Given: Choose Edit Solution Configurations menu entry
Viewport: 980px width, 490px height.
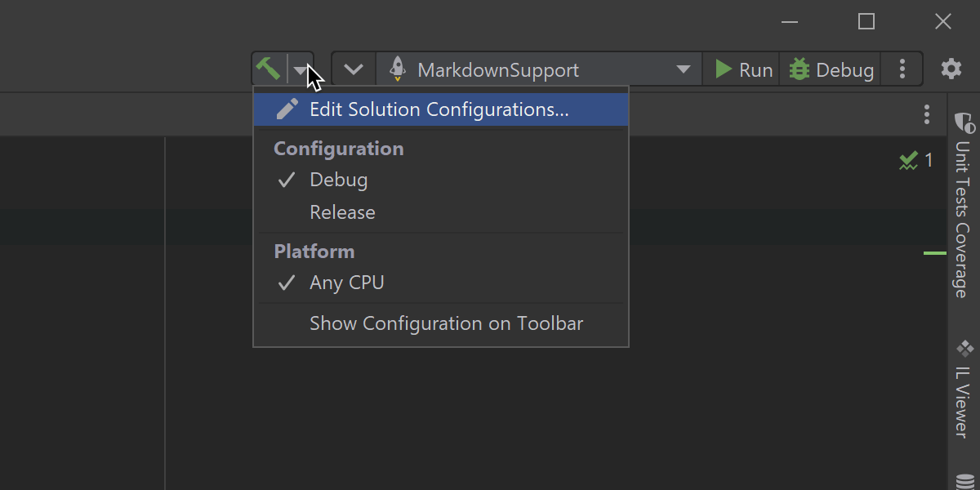Looking at the screenshot, I should (439, 109).
